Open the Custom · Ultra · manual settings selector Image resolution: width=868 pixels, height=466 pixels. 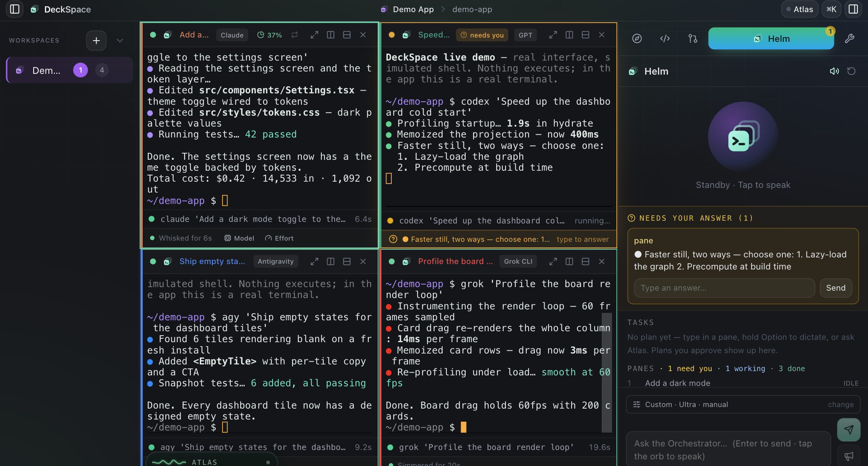(743, 404)
